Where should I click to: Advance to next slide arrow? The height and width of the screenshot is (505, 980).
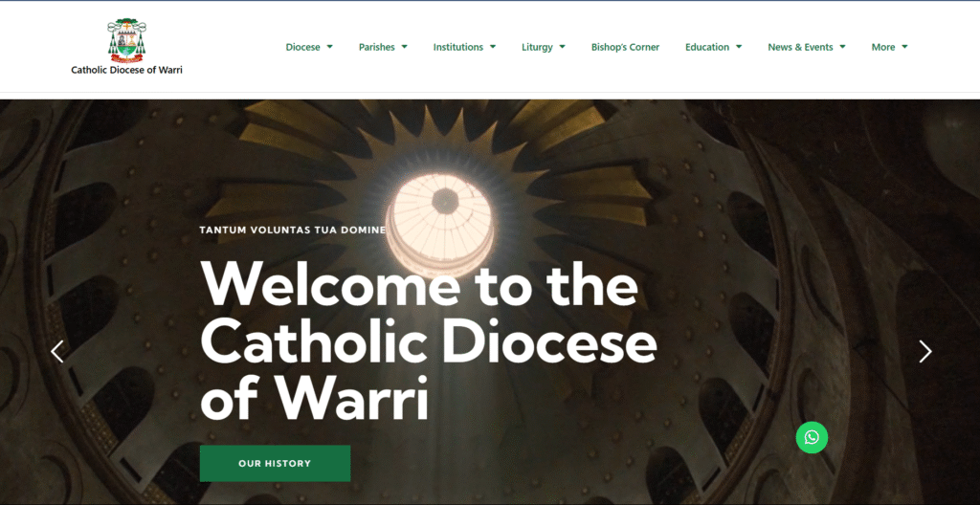(x=925, y=351)
